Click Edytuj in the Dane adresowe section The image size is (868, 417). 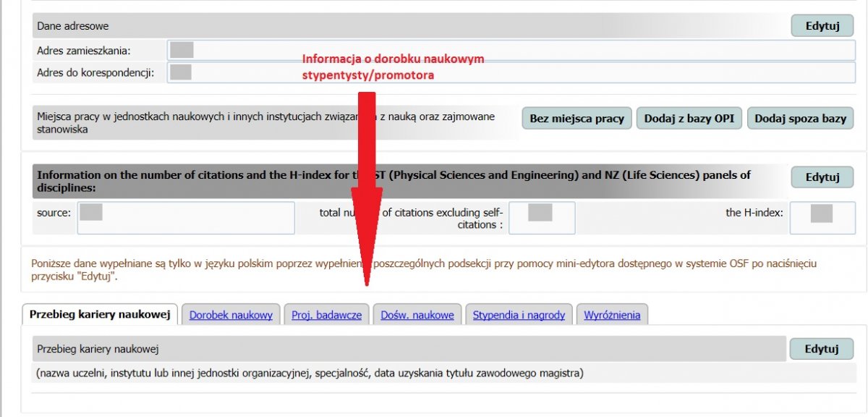pyautogui.click(x=822, y=26)
